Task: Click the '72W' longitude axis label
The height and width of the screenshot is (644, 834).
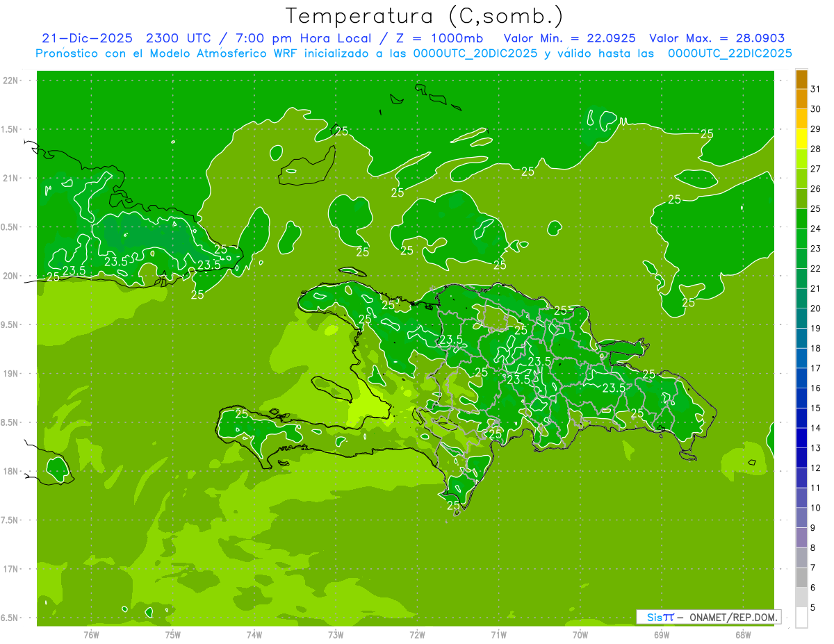Action: pos(417,635)
